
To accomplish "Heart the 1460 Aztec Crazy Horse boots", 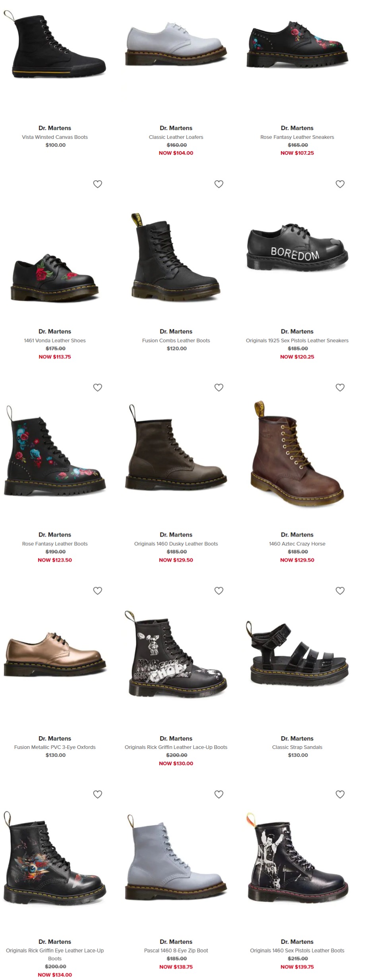I will point(340,387).
